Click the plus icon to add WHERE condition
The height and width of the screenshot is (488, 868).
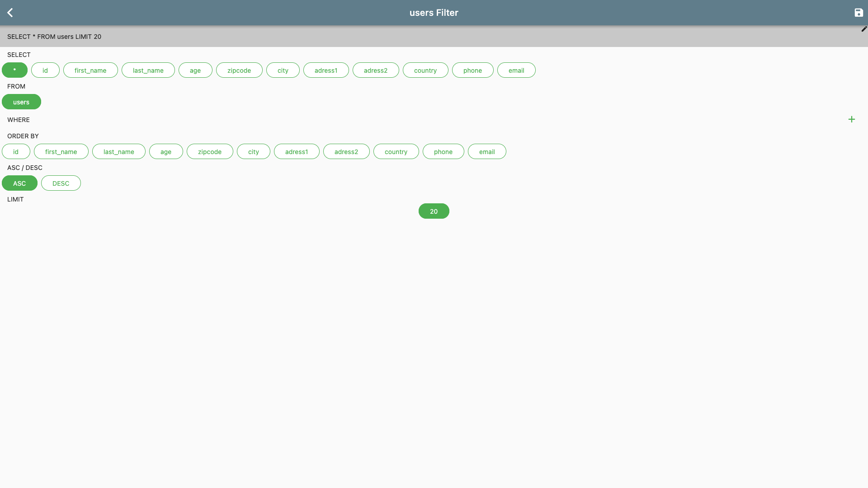click(852, 119)
